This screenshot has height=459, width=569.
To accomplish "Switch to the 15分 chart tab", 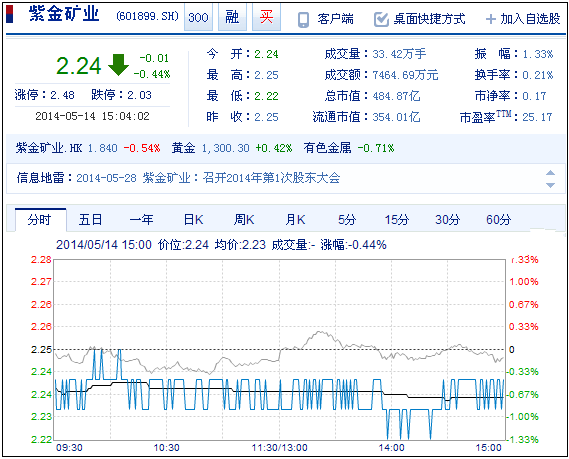I will point(397,220).
